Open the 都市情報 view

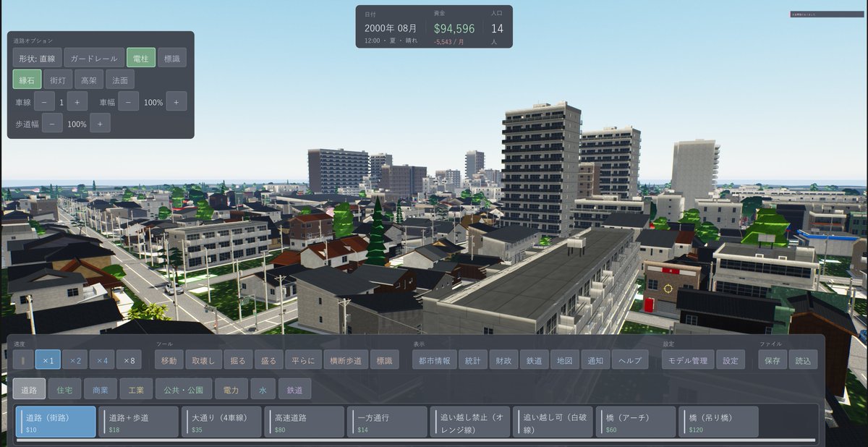[435, 359]
